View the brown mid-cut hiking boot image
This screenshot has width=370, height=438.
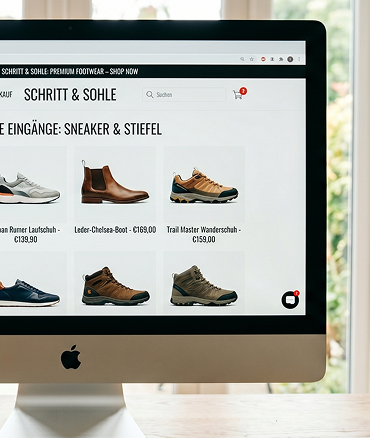click(115, 283)
